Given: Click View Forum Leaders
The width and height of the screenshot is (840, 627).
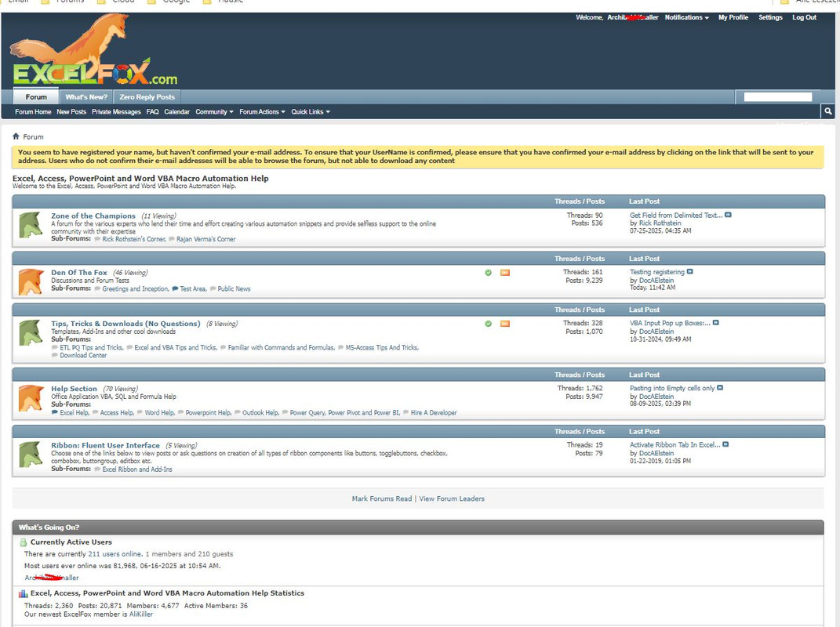Looking at the screenshot, I should click(452, 498).
